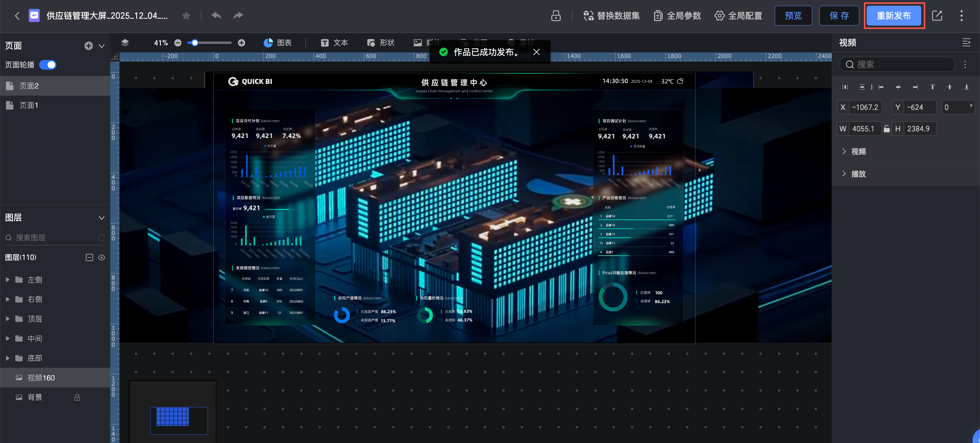Click the zoom out minus icon
Screen dimensions: 980x443
click(x=178, y=43)
